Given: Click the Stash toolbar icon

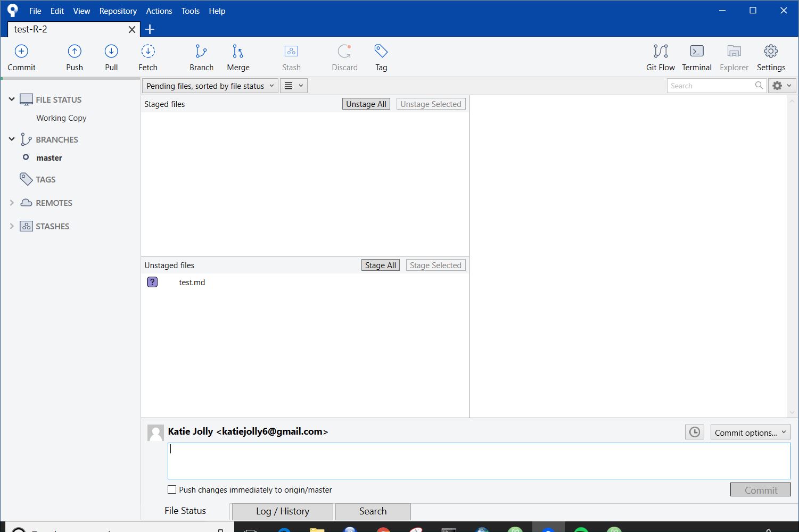Looking at the screenshot, I should tap(291, 51).
